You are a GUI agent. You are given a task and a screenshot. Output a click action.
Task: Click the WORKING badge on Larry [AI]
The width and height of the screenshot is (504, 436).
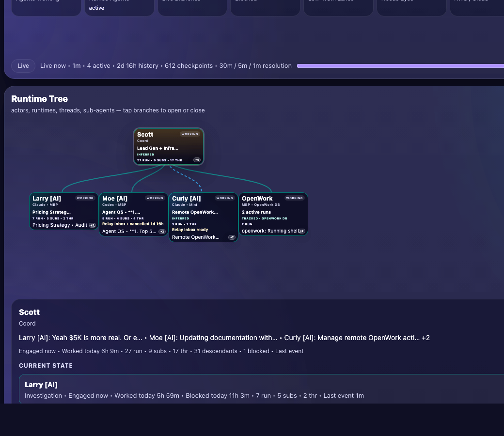(x=85, y=198)
